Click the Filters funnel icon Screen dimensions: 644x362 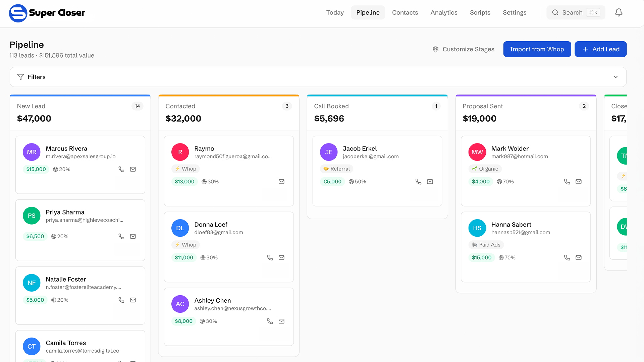pos(20,77)
